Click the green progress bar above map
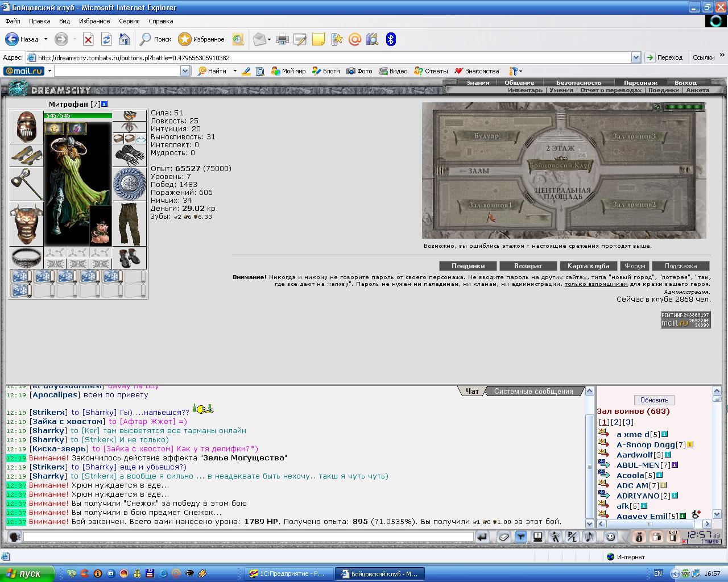Image resolution: width=728 pixels, height=582 pixels. 684,107
